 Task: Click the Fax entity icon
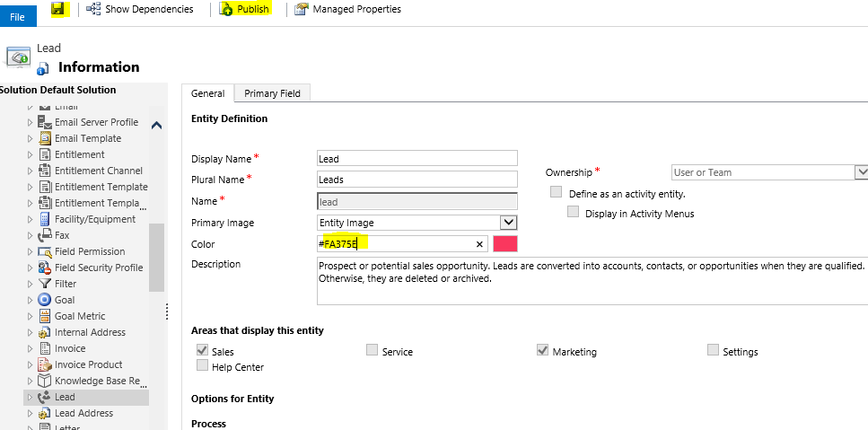45,235
